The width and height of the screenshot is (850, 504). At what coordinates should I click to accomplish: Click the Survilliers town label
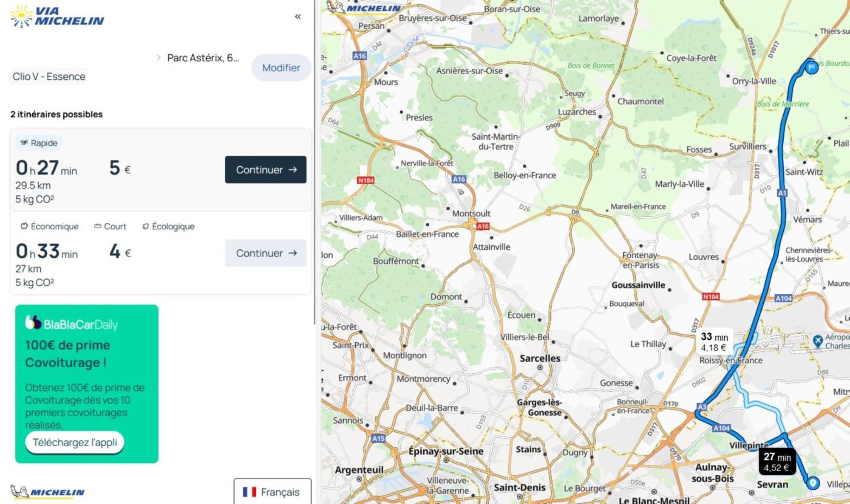[x=748, y=146]
